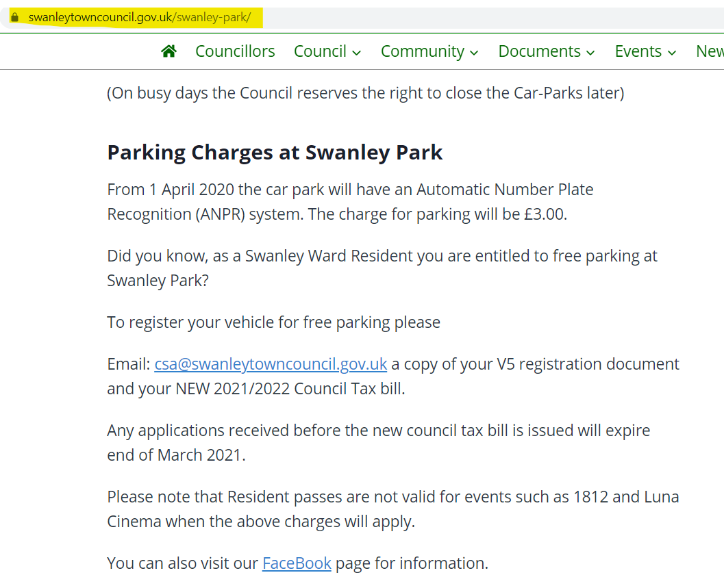
Task: Click the Resident passes not valid paragraph
Action: (393, 509)
